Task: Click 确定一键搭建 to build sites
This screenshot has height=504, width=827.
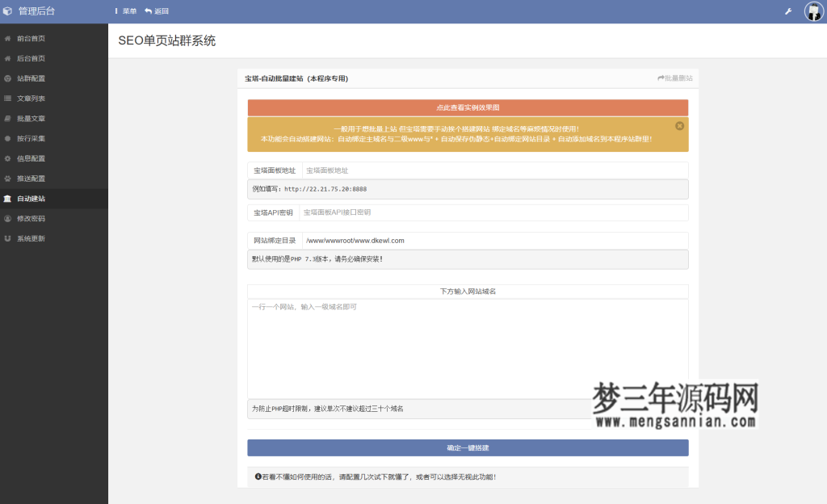Action: point(467,447)
